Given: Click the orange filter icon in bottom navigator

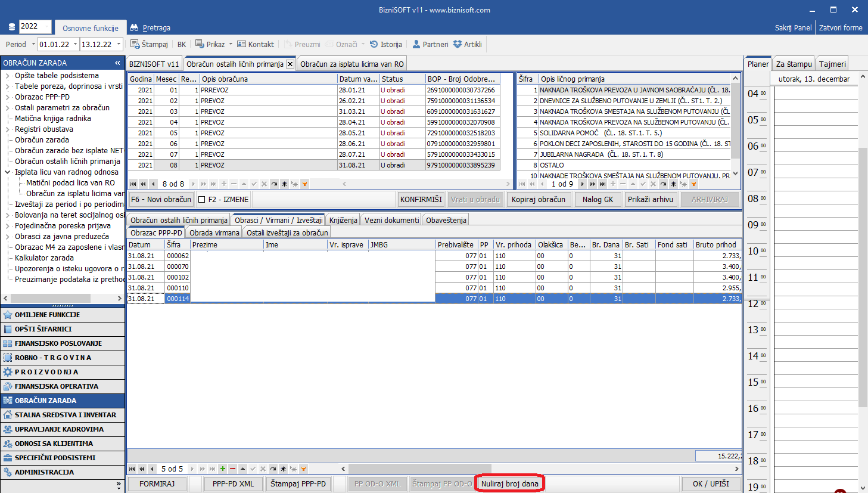Looking at the screenshot, I should pyautogui.click(x=303, y=469).
